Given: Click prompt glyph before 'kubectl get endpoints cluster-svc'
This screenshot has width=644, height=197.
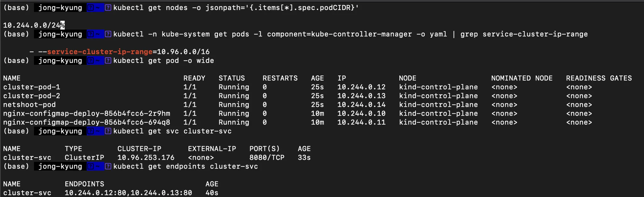Looking at the screenshot, I should pos(108,166).
